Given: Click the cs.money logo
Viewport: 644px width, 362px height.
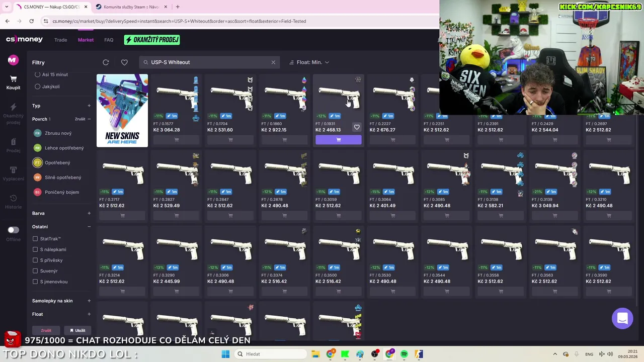Looking at the screenshot, I should click(24, 40).
